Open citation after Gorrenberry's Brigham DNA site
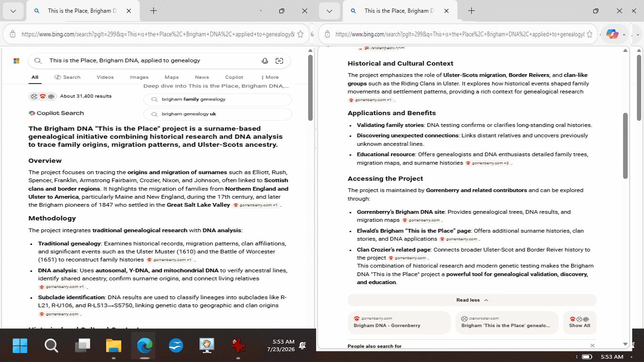 click(421, 220)
